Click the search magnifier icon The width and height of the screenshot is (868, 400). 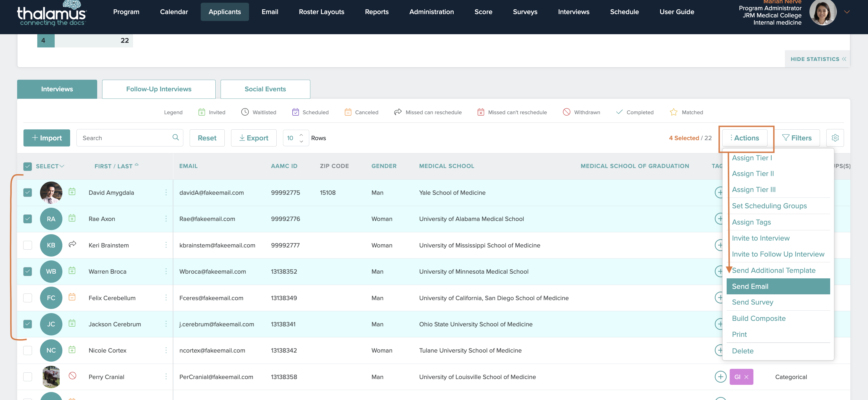tap(176, 137)
